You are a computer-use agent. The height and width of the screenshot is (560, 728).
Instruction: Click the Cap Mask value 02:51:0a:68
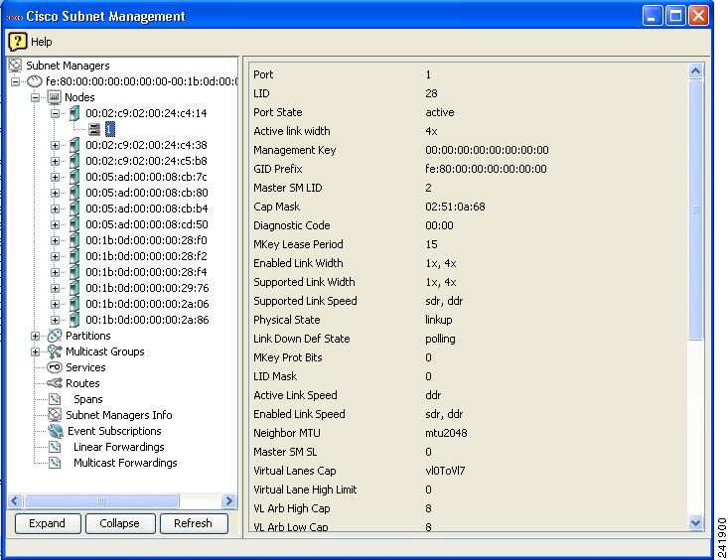click(455, 207)
